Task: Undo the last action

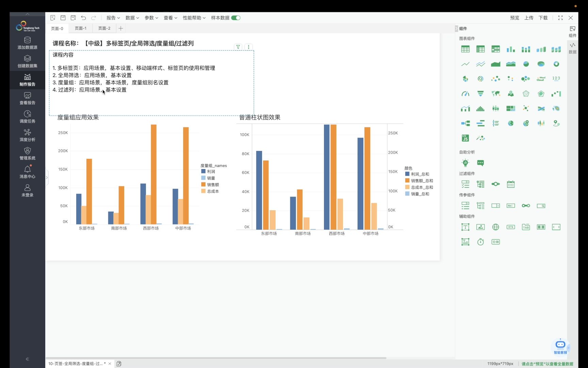Action: point(83,18)
